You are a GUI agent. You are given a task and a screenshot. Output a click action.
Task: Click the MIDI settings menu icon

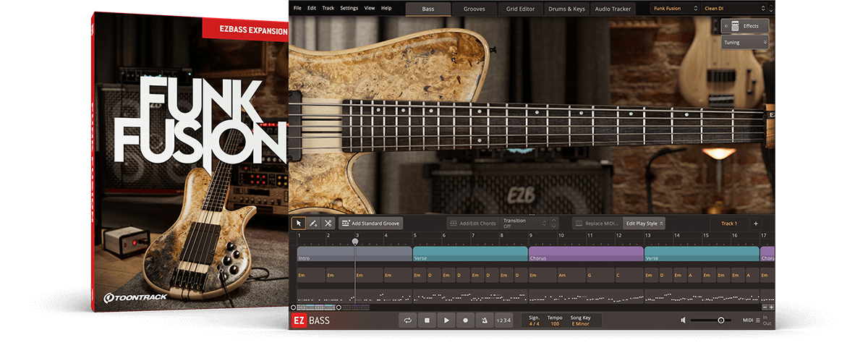tap(757, 320)
